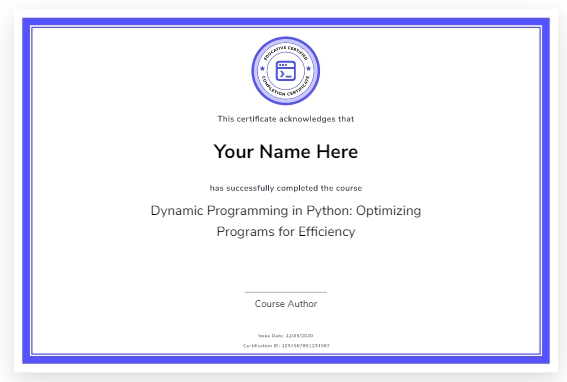
Task: Click the thick blue border at top
Action: 286,21
